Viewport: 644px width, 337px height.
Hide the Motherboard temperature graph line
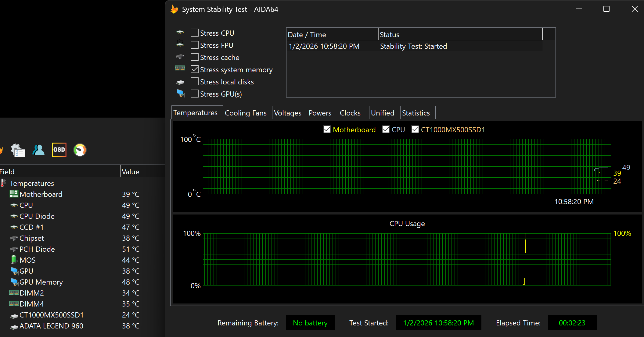pyautogui.click(x=327, y=129)
